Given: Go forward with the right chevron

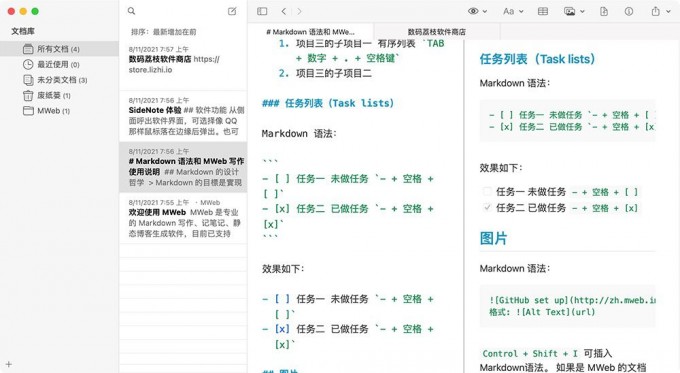Looking at the screenshot, I should click(299, 11).
